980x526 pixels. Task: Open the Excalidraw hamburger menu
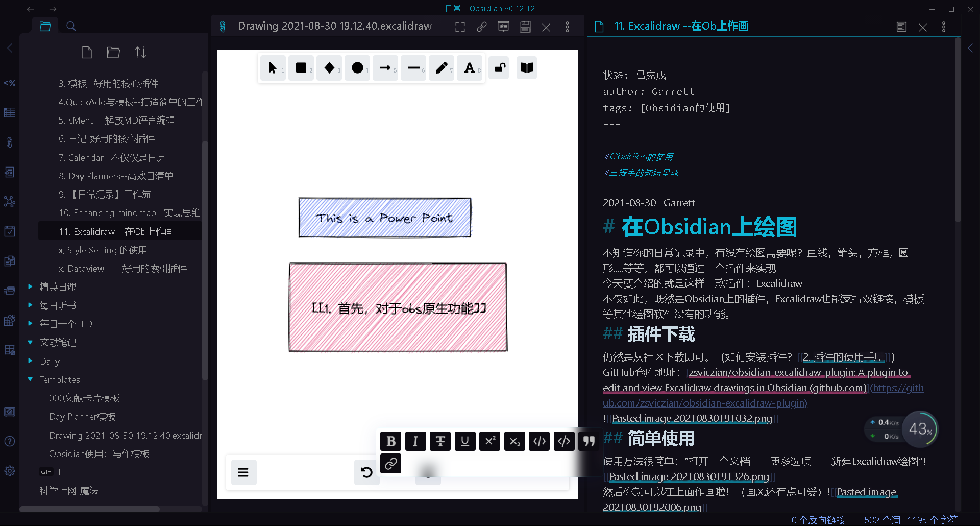[243, 472]
